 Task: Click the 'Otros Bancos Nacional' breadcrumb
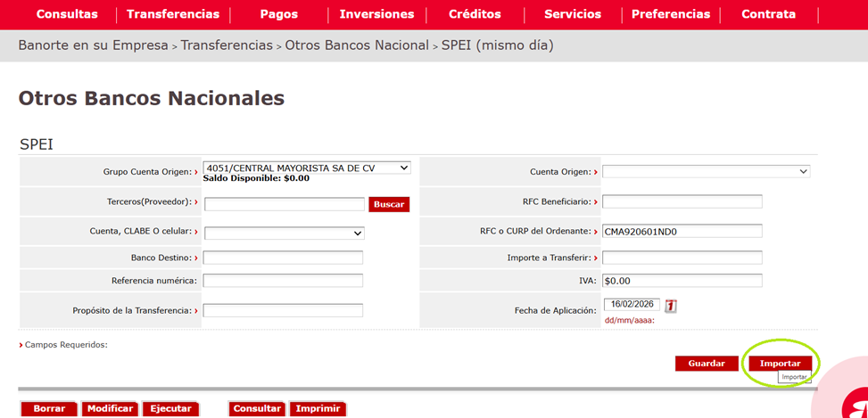[357, 45]
